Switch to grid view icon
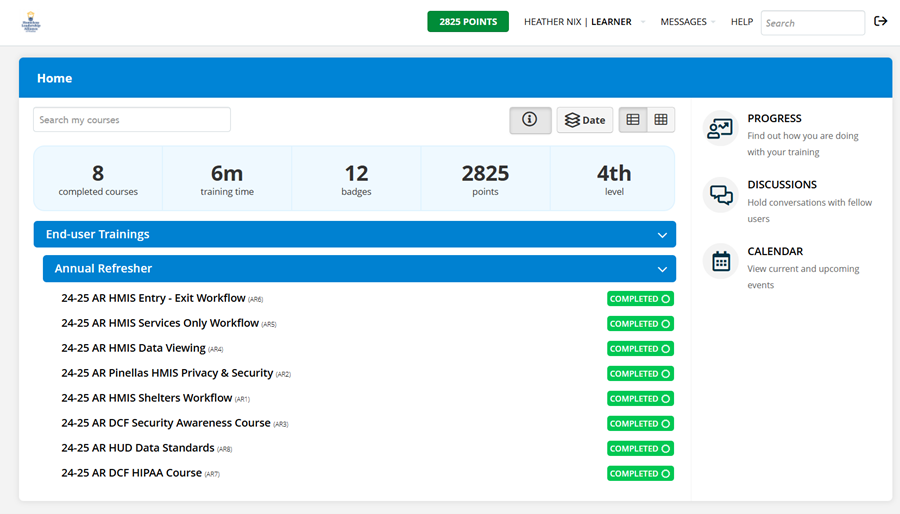Viewport: 900px width, 514px height. [661, 120]
